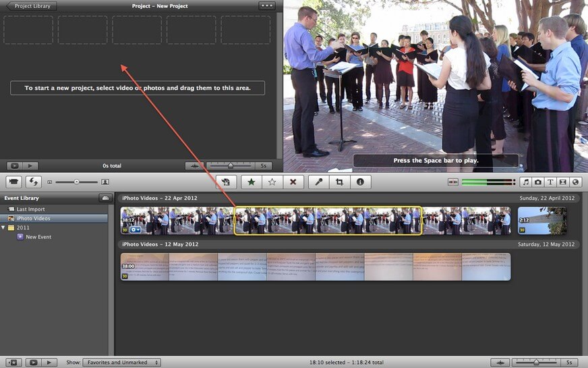The image size is (588, 368).
Task: Select the 2011 folder
Action: 55,227
